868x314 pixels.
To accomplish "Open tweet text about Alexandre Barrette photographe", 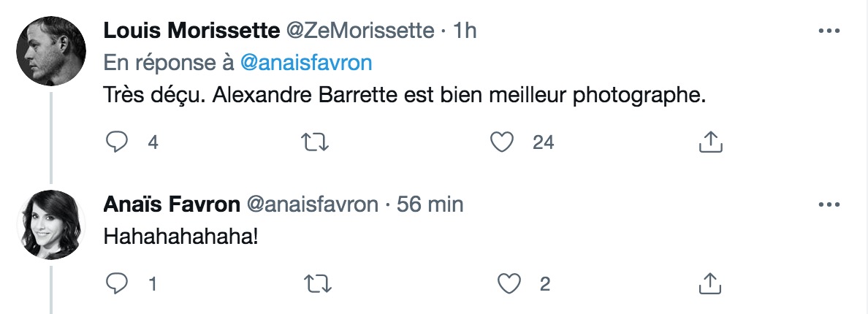I will click(405, 96).
